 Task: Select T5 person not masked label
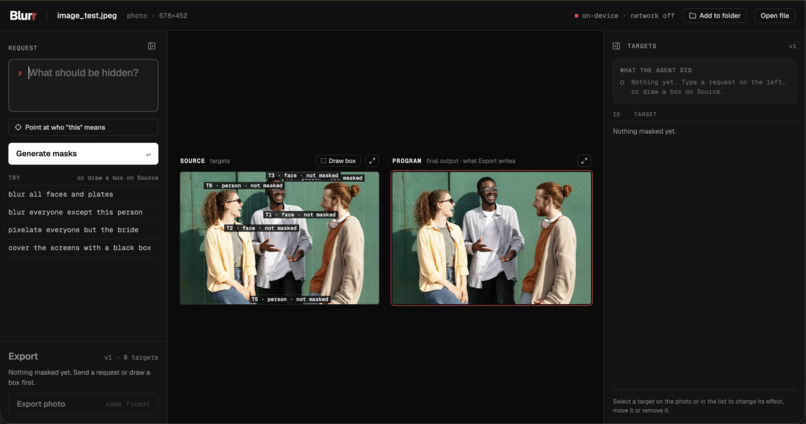(x=290, y=299)
